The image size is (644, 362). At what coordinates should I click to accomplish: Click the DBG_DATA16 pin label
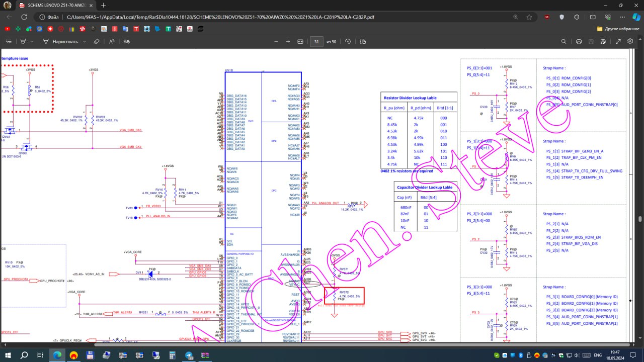(x=236, y=96)
